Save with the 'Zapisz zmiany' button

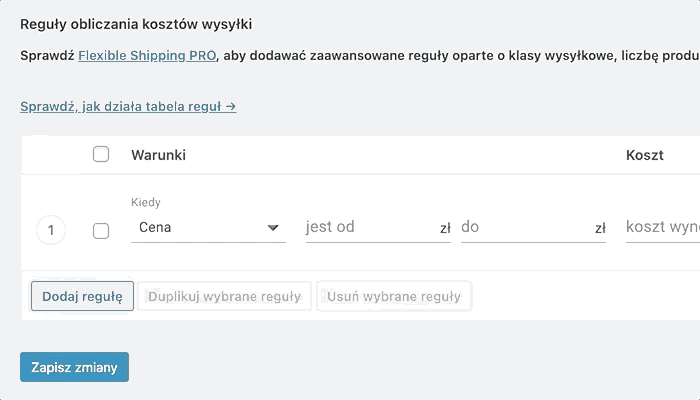(x=74, y=367)
